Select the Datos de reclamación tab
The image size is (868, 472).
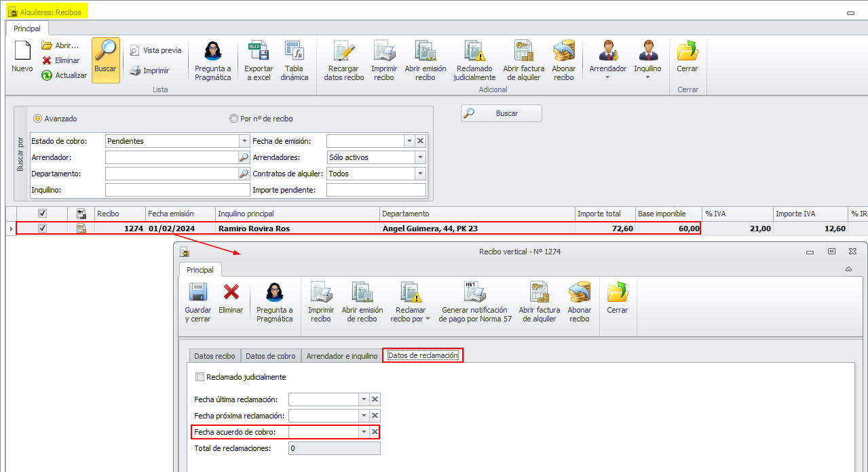click(423, 355)
